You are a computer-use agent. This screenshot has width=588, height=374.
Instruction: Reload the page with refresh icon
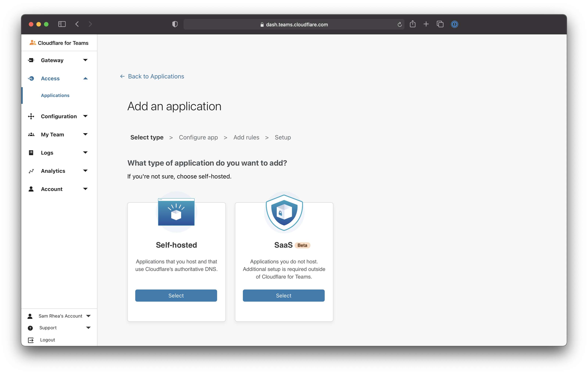click(x=400, y=24)
